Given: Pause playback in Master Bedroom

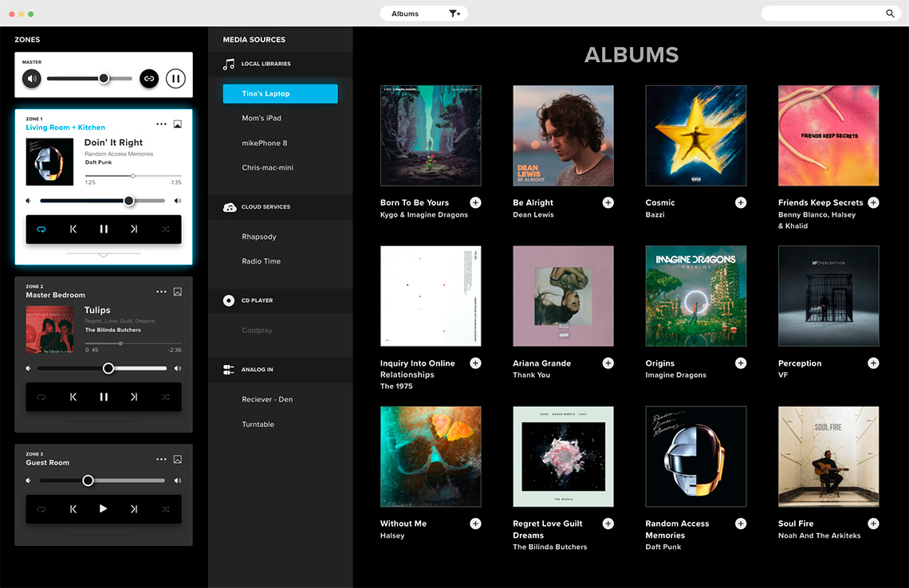Looking at the screenshot, I should pos(104,398).
